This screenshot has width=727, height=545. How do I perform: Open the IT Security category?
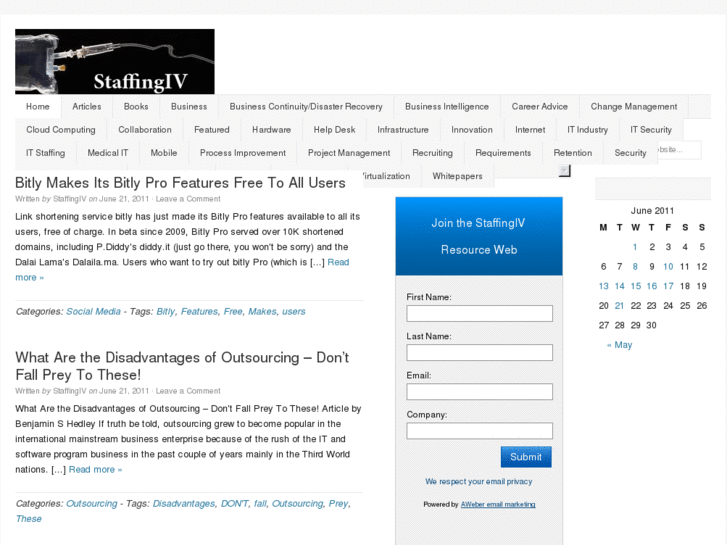[x=651, y=130]
